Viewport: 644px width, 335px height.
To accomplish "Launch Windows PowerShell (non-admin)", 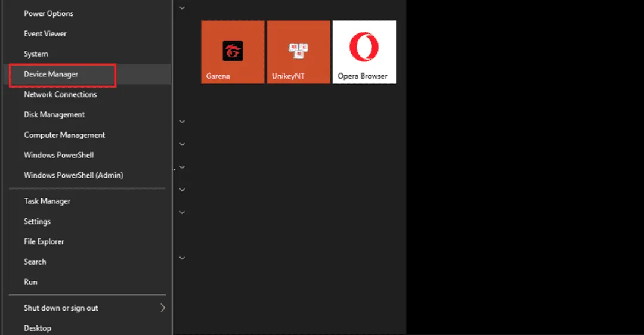I will point(58,156).
